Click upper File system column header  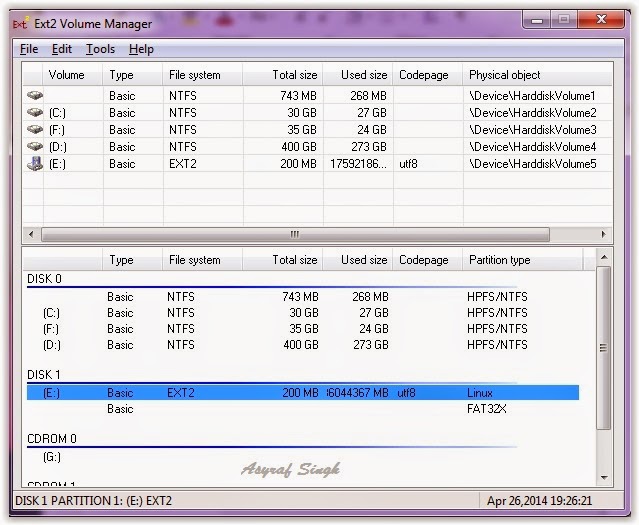(x=203, y=75)
